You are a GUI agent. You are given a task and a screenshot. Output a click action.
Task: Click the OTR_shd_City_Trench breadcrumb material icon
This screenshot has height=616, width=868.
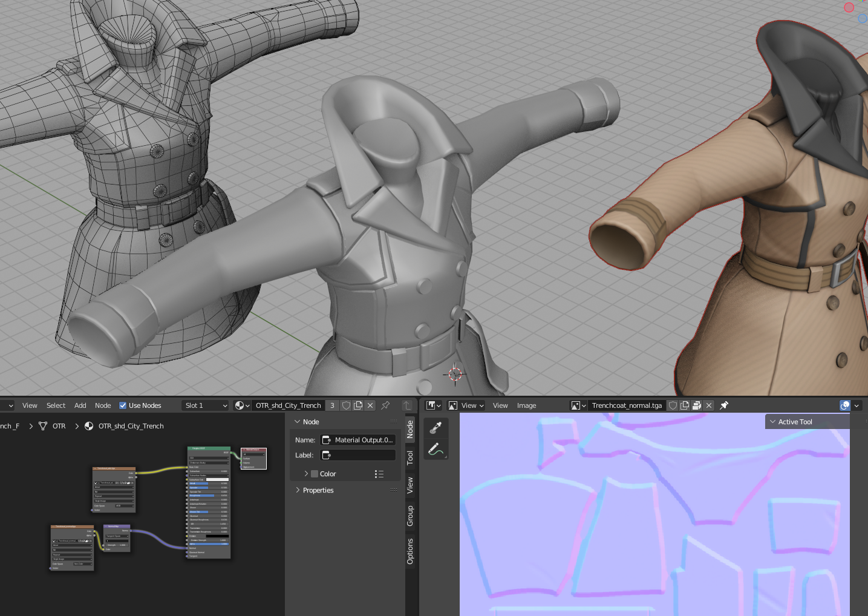point(89,426)
